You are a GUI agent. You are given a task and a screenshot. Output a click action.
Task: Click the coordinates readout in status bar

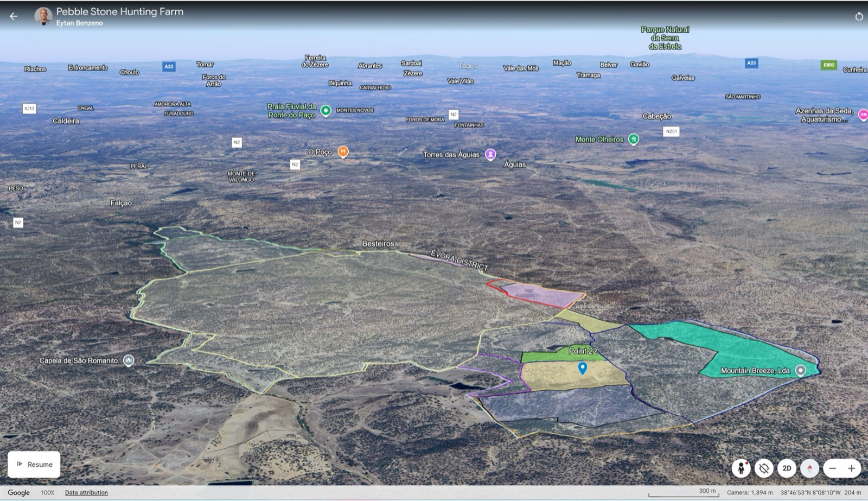click(810, 492)
